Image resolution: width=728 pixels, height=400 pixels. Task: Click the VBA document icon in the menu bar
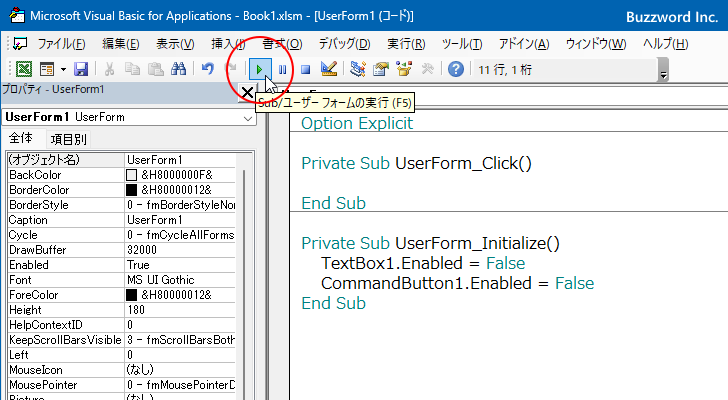(x=20, y=44)
